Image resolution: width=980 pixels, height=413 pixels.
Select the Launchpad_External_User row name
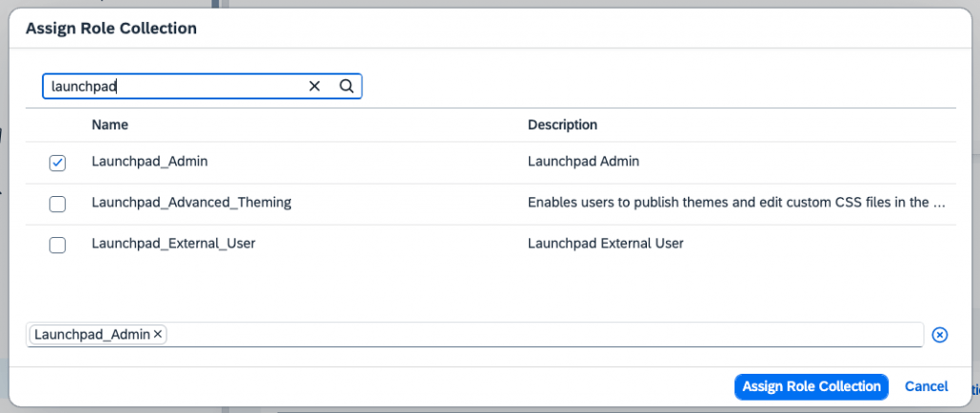[x=173, y=244]
